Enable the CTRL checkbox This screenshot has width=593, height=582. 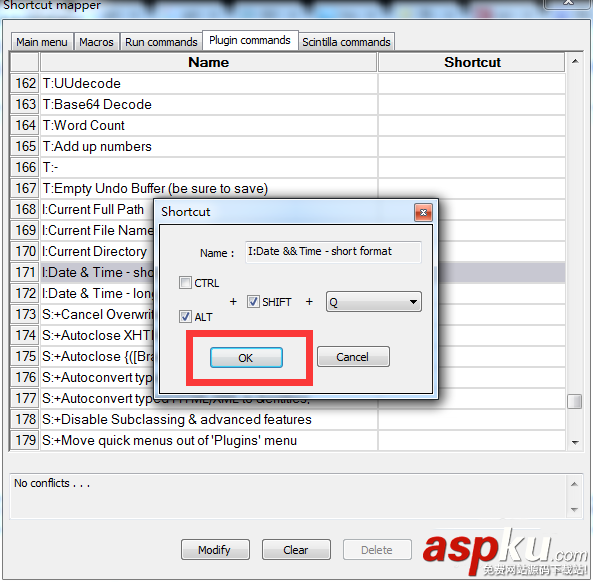click(185, 282)
